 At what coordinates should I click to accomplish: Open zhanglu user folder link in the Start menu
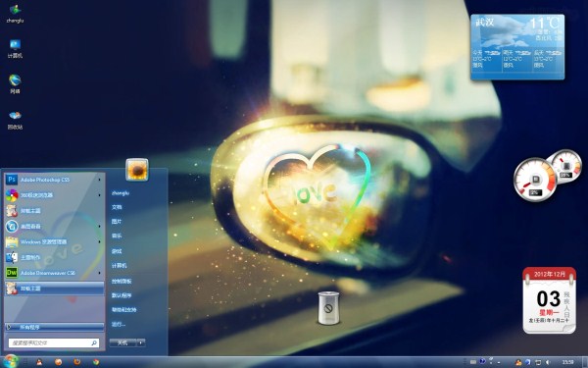click(x=121, y=193)
